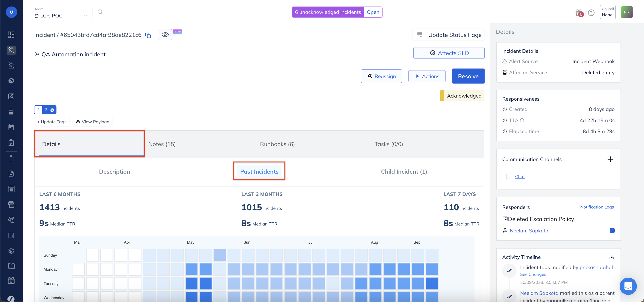The width and height of the screenshot is (644, 302).
Task: Expand the LCR-POC team dropdown
Action: pos(85,16)
